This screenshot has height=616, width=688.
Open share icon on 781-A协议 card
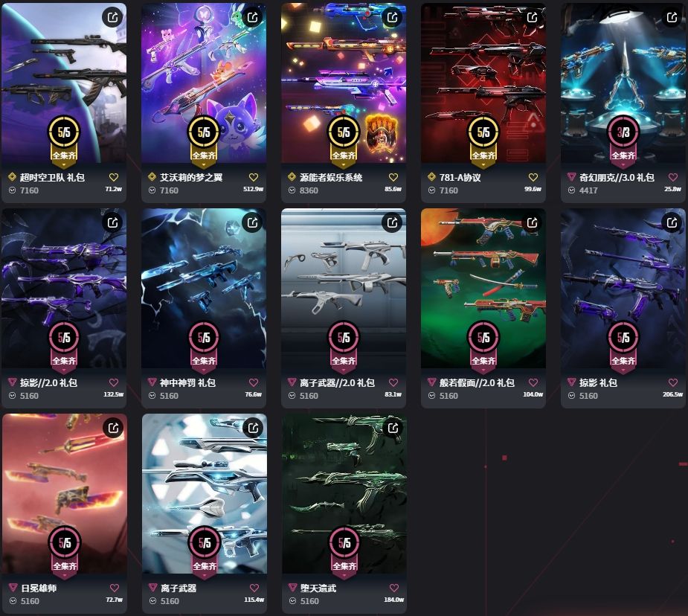point(533,18)
